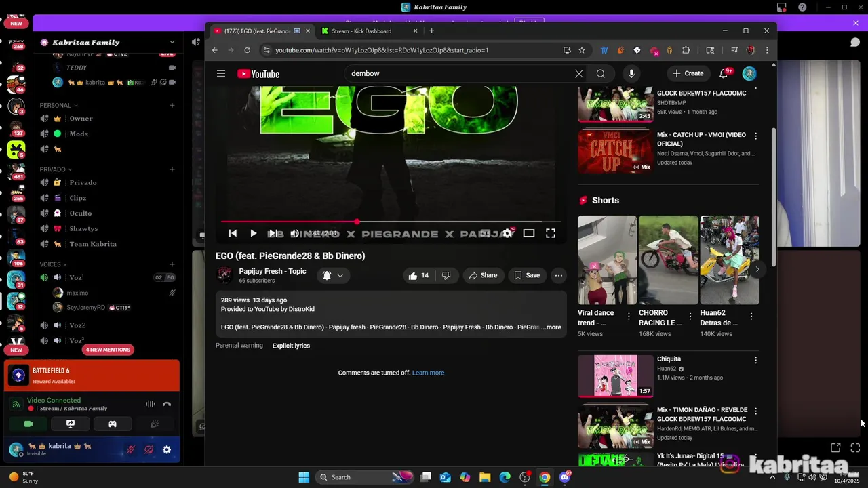Image resolution: width=868 pixels, height=488 pixels.
Task: Start voice search with the microphone
Action: [x=631, y=73]
